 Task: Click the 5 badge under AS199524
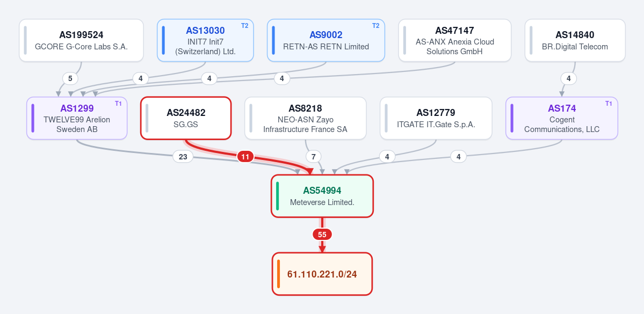(70, 78)
